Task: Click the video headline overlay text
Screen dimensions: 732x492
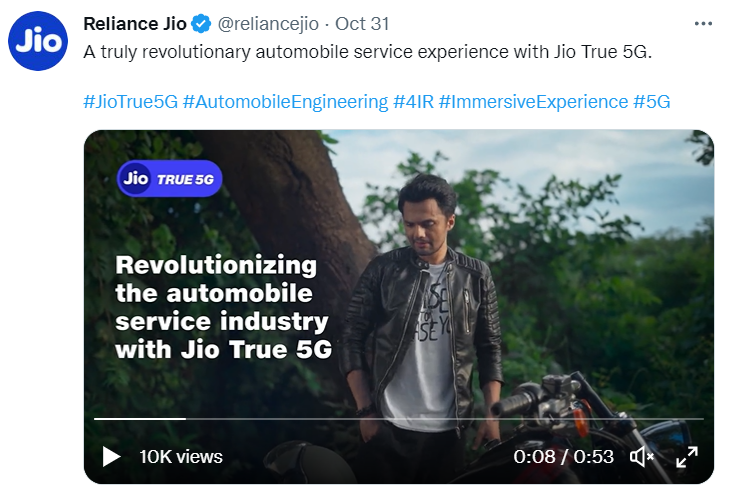Action: click(223, 308)
